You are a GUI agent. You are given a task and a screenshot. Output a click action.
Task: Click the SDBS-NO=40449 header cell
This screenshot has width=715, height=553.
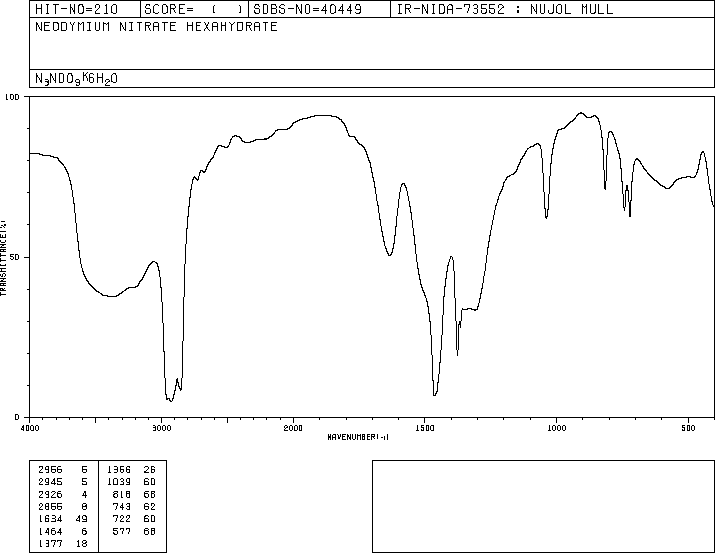coord(307,9)
